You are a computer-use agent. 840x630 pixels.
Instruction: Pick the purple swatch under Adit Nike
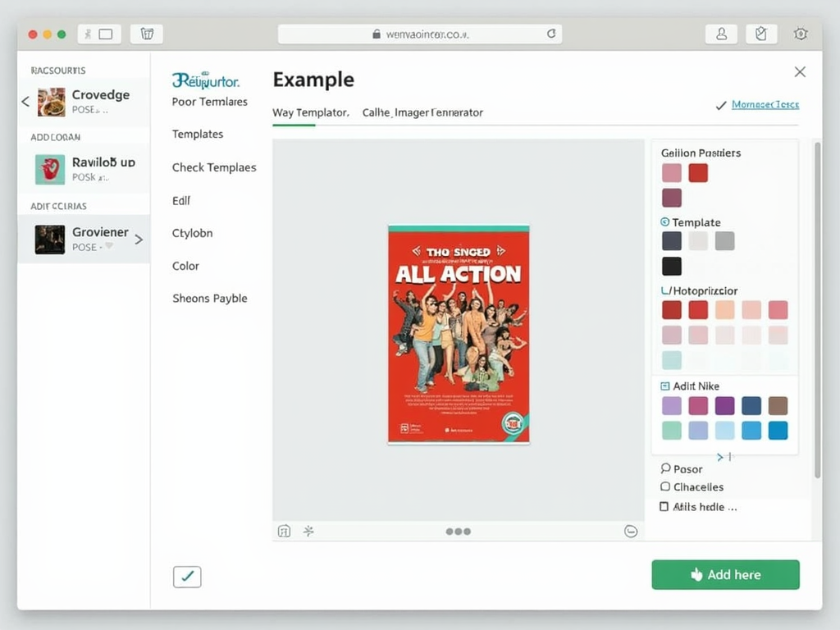(724, 405)
